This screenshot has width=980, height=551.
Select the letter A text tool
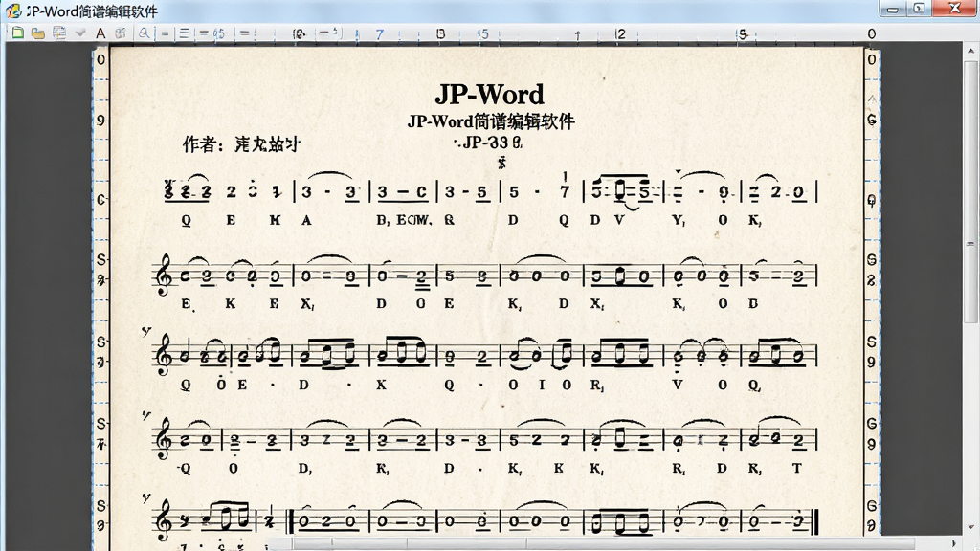click(100, 33)
